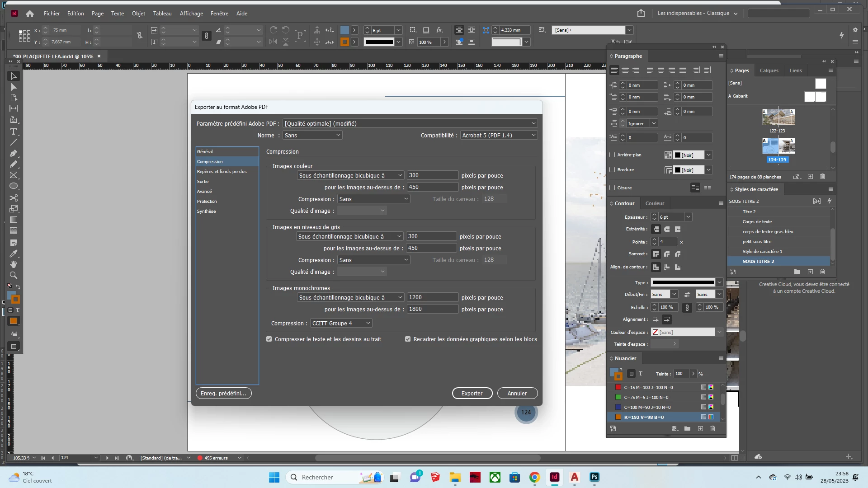Click the Enreg. prédéfini button
The image size is (868, 488).
click(223, 393)
